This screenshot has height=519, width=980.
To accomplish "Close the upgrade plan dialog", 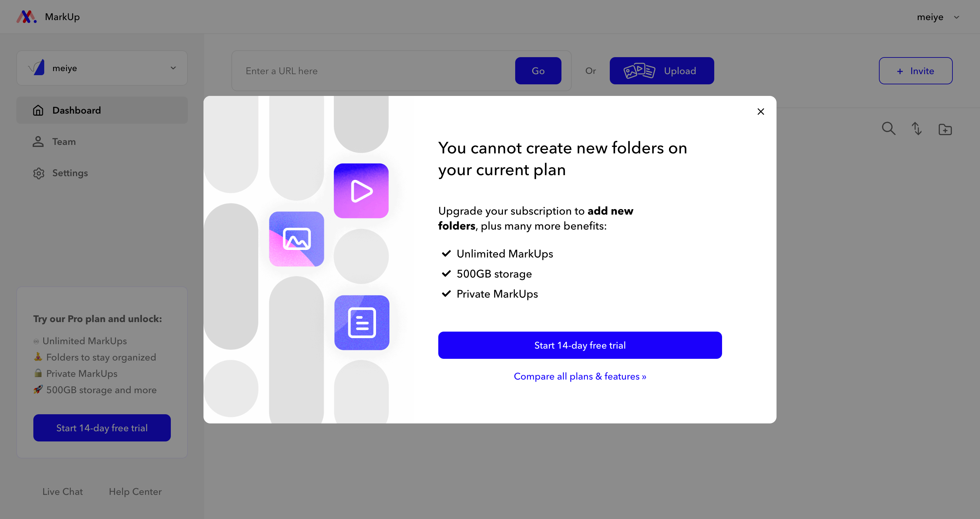I will tap(761, 112).
